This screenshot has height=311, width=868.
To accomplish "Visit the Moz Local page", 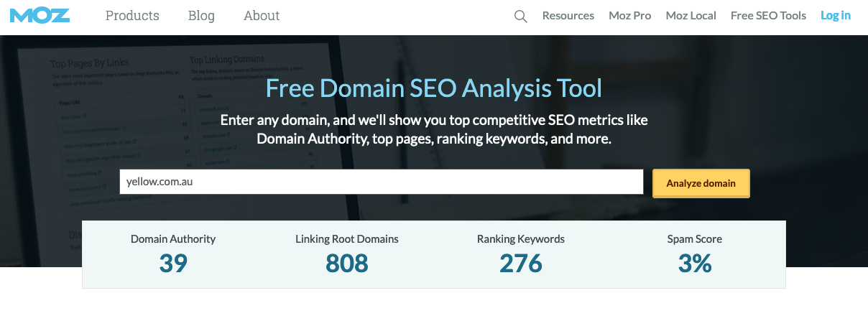I will (x=691, y=15).
